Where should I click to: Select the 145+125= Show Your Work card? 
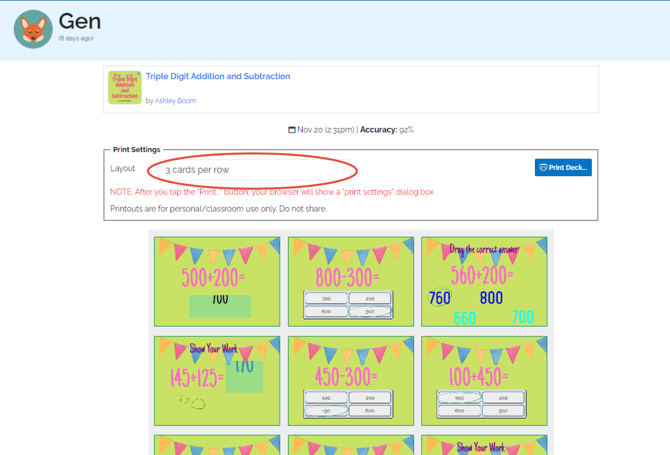pyautogui.click(x=217, y=381)
